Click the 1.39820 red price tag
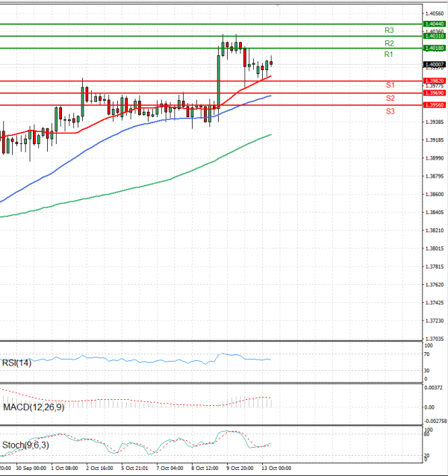The image size is (448, 476). (x=434, y=81)
